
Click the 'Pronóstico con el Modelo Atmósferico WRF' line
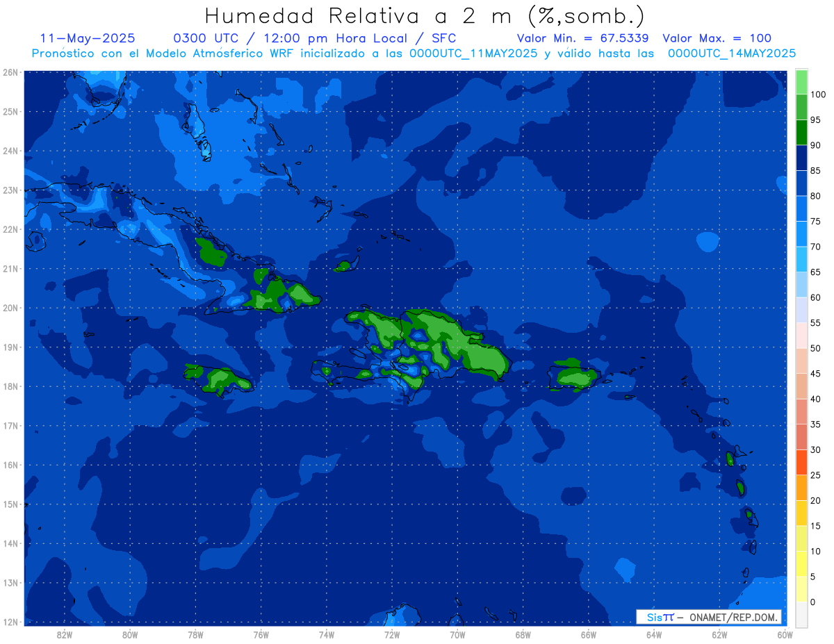click(x=414, y=53)
